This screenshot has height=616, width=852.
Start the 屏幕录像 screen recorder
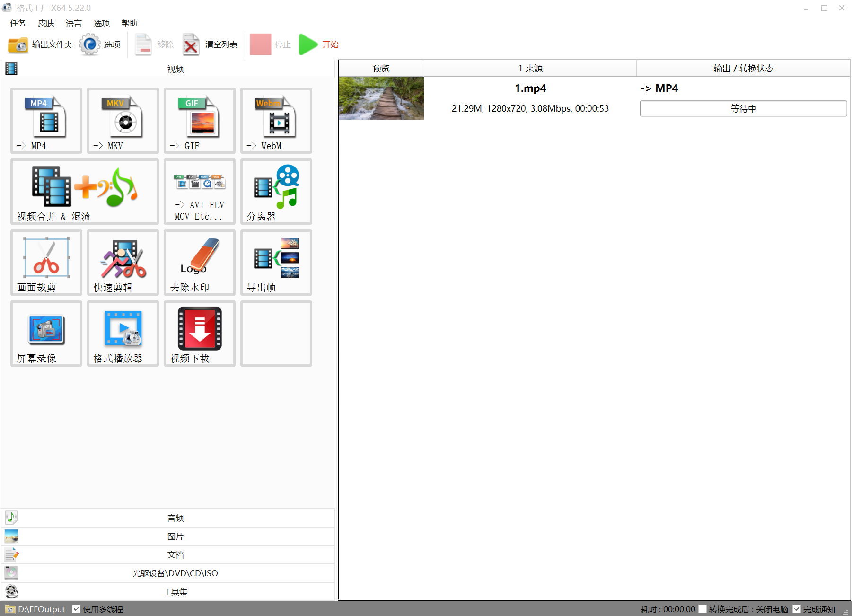tap(46, 334)
